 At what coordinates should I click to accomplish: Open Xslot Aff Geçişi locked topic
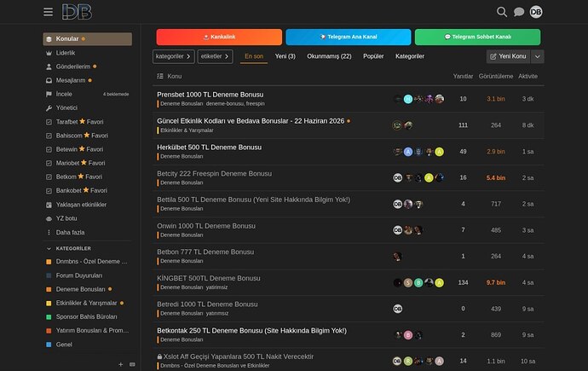click(x=238, y=357)
